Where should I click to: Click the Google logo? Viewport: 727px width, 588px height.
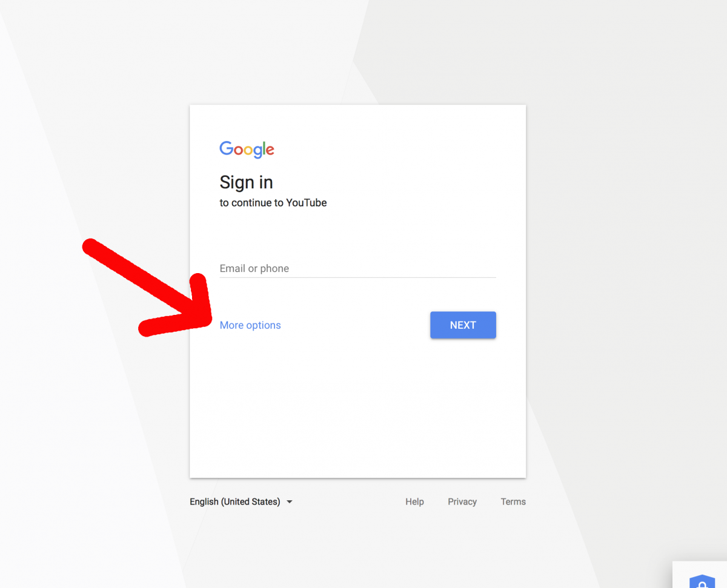247,149
